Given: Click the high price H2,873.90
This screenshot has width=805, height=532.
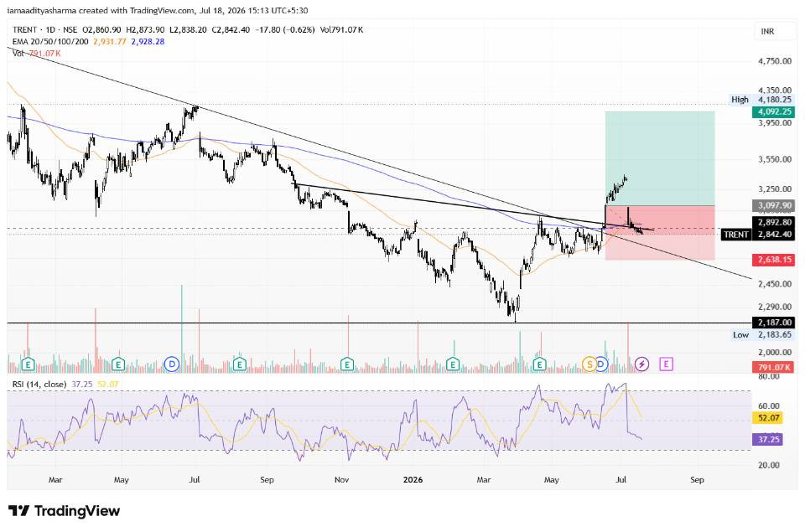Looking at the screenshot, I should click(145, 30).
